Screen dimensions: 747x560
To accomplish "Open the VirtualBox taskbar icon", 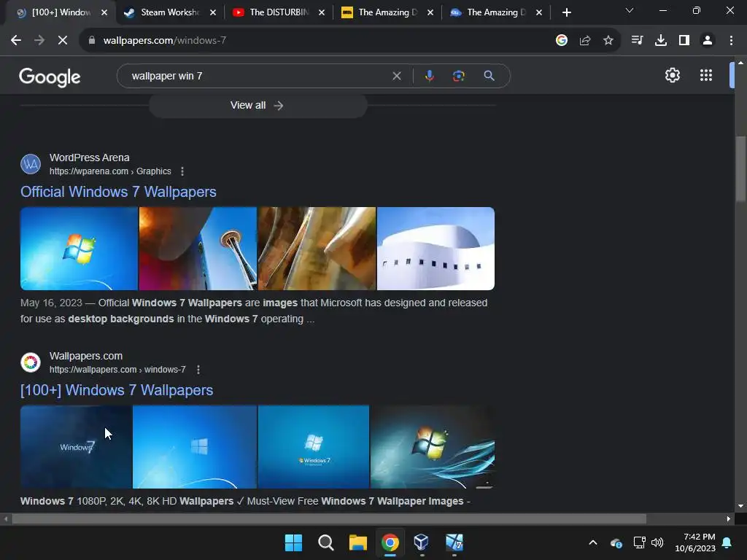I will click(422, 542).
